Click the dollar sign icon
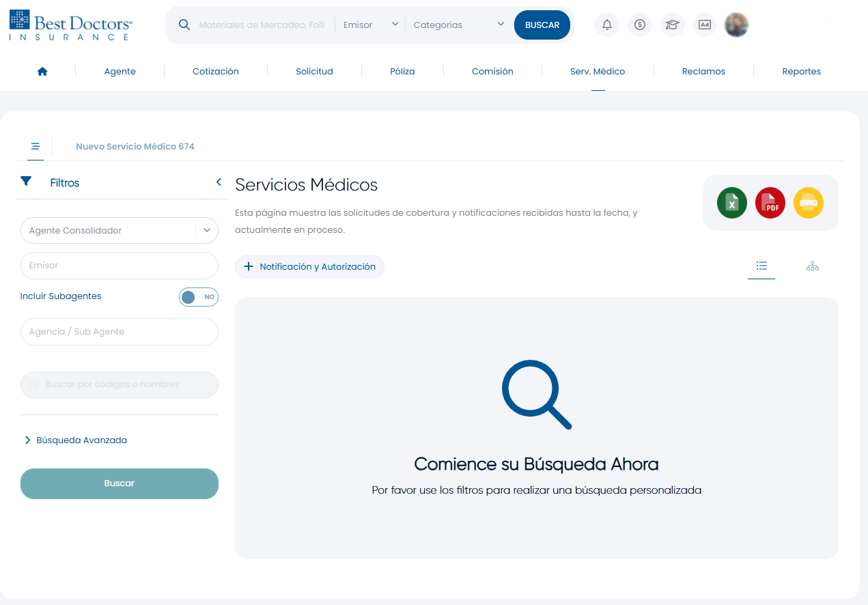 click(639, 25)
